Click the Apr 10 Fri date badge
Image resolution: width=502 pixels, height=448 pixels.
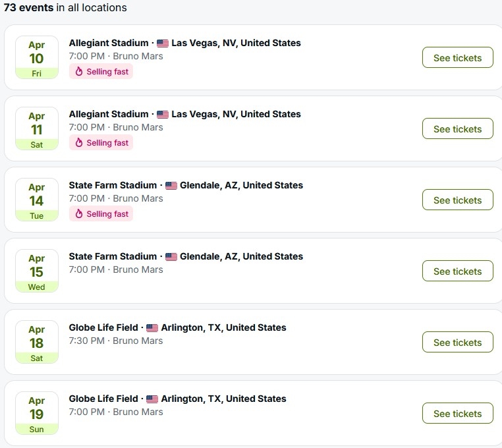[37, 58]
